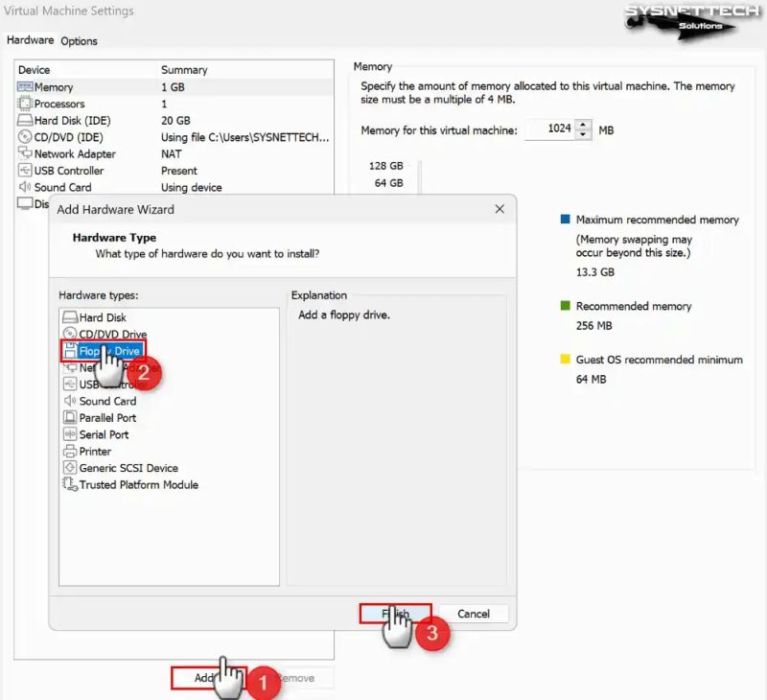Viewport: 767px width, 700px height.
Task: Click the CD/DVD Drive icon in wizard
Action: (x=70, y=334)
